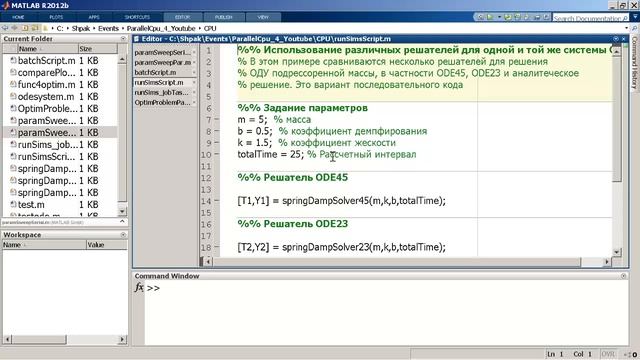Image resolution: width=640 pixels, height=360 pixels.
Task: Click editor scroll down arrow
Action: click(617, 252)
